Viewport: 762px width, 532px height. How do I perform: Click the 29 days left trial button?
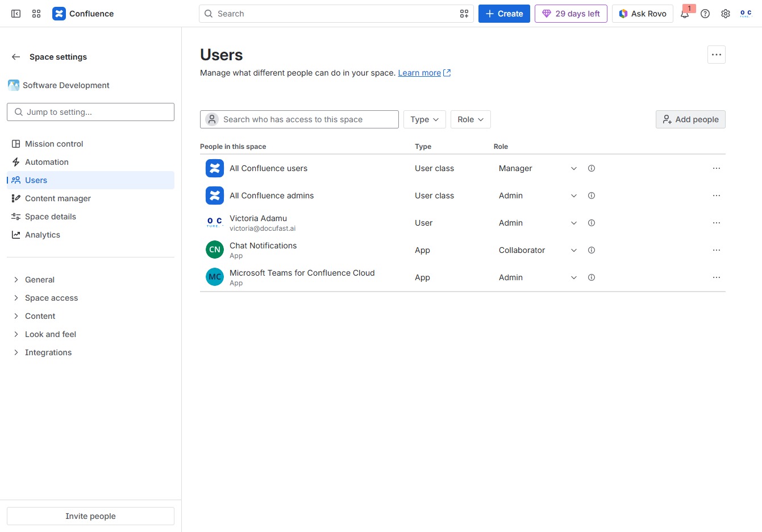tap(571, 14)
